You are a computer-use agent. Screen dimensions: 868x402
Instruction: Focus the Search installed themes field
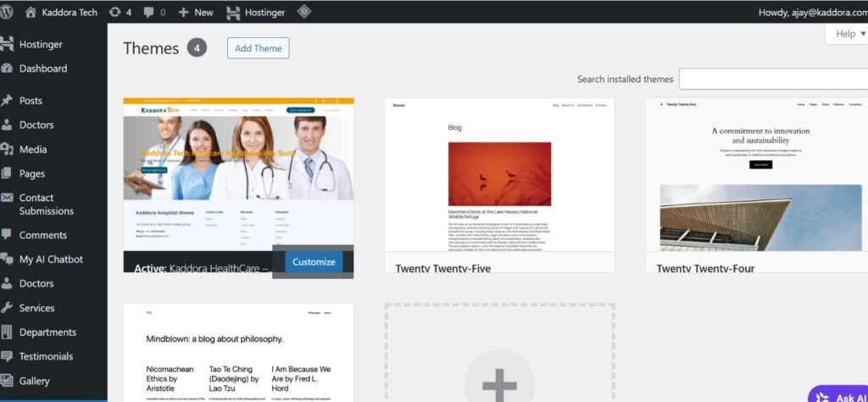point(773,79)
